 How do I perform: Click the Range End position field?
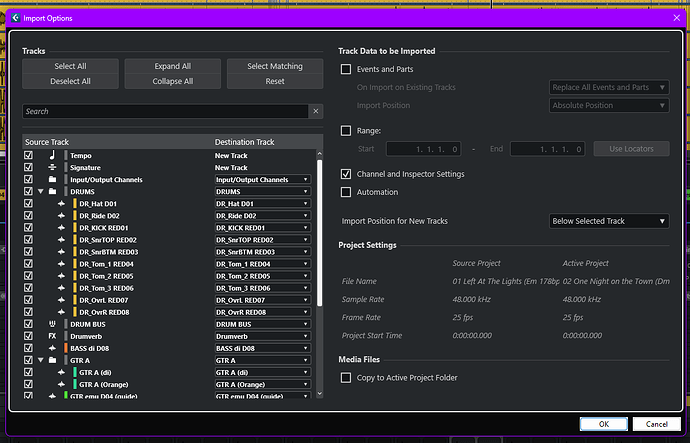click(547, 149)
